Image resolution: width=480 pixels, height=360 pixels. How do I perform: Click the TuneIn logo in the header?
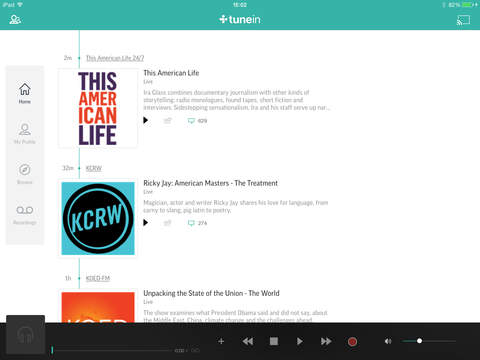click(240, 19)
